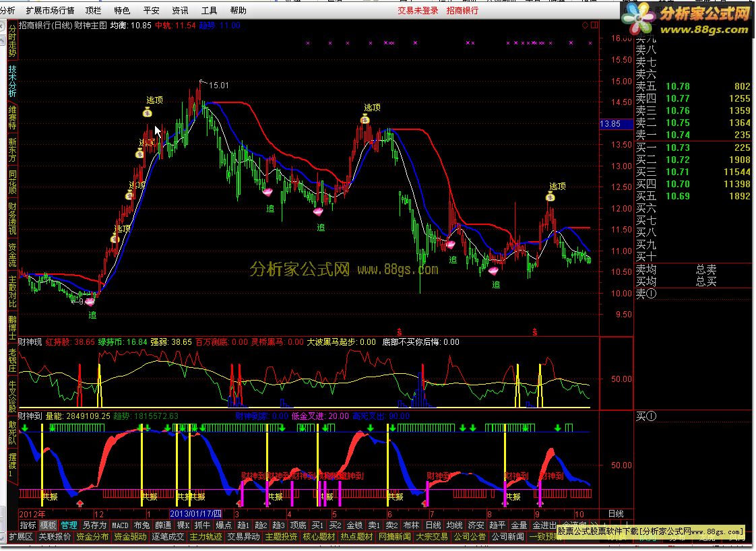Switch to the 抓牛 indicator tab
The width and height of the screenshot is (756, 551).
203,525
